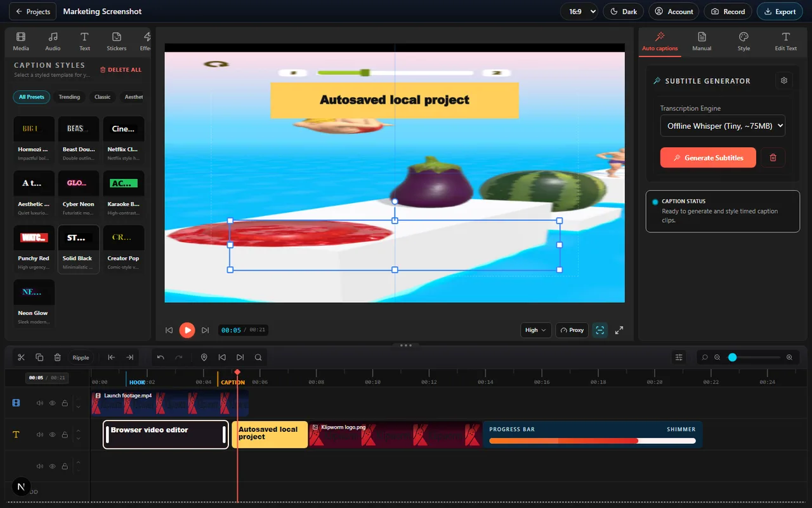Viewport: 812px width, 508px height.
Task: Go back to Projects
Action: pos(32,11)
